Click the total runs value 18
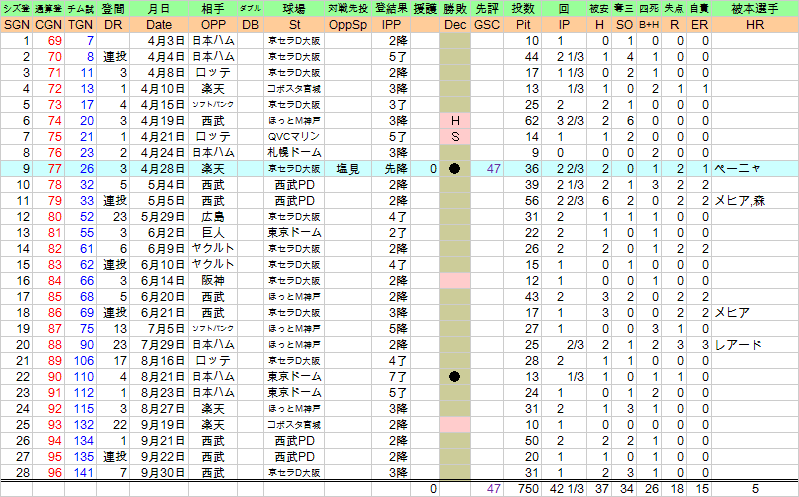This screenshot has height=497, width=799. 677,489
